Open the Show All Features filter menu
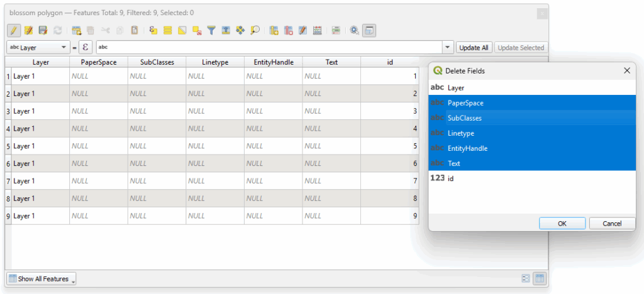 click(x=41, y=278)
